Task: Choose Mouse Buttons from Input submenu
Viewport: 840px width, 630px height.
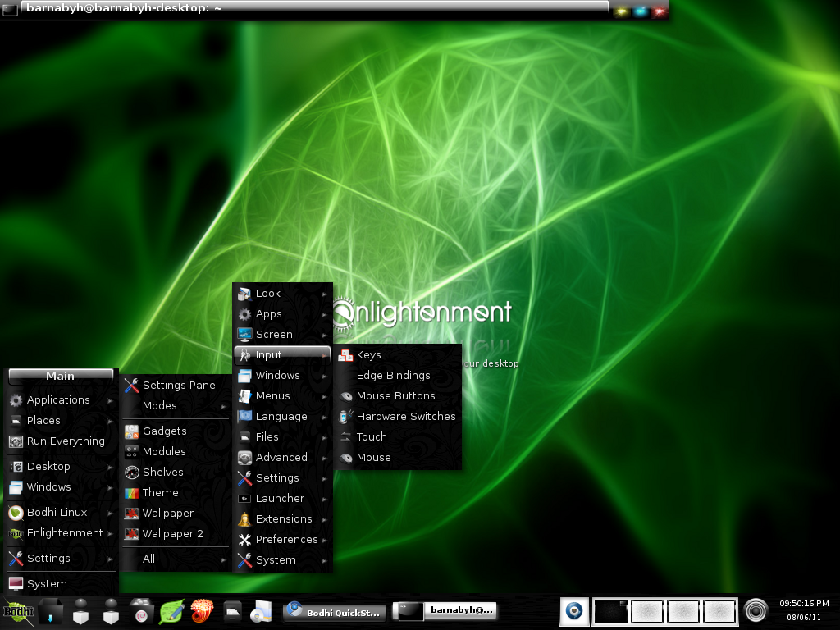Action: (x=398, y=396)
